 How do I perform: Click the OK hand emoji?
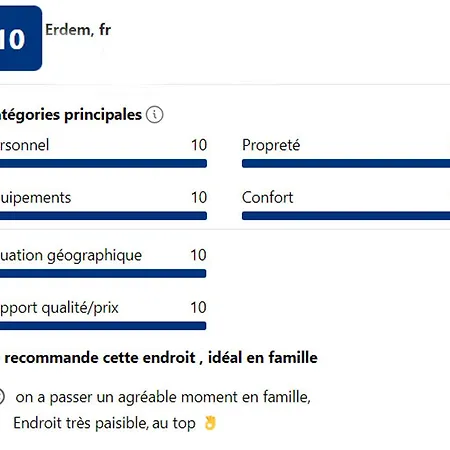[x=210, y=423]
